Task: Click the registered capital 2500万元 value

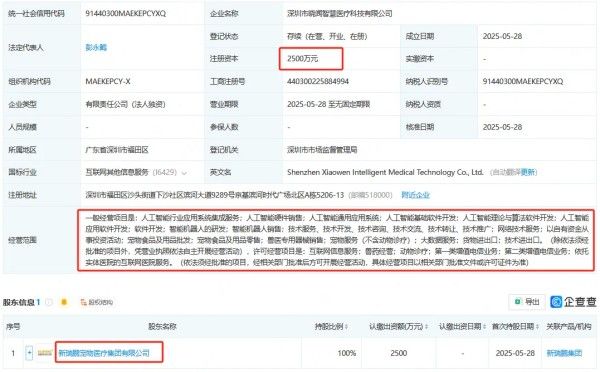Action: pyautogui.click(x=302, y=59)
